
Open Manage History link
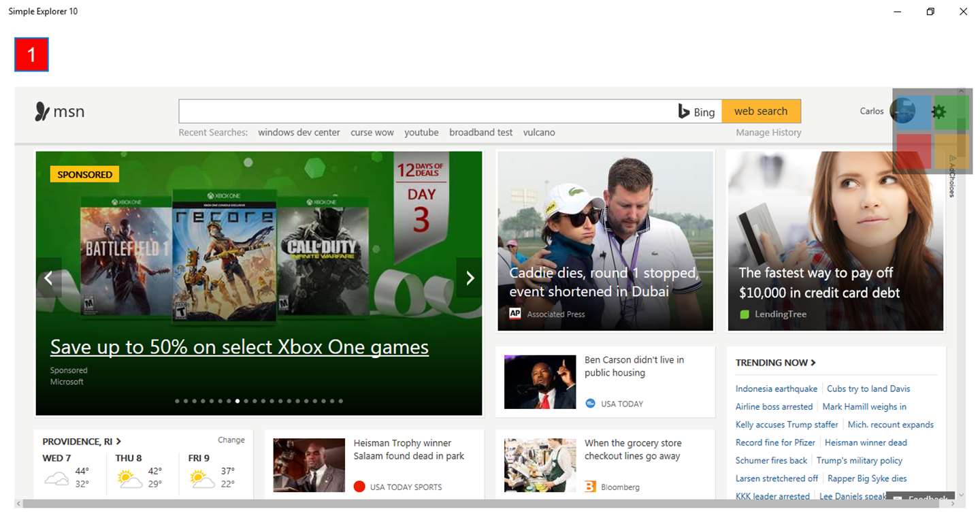[x=768, y=133]
